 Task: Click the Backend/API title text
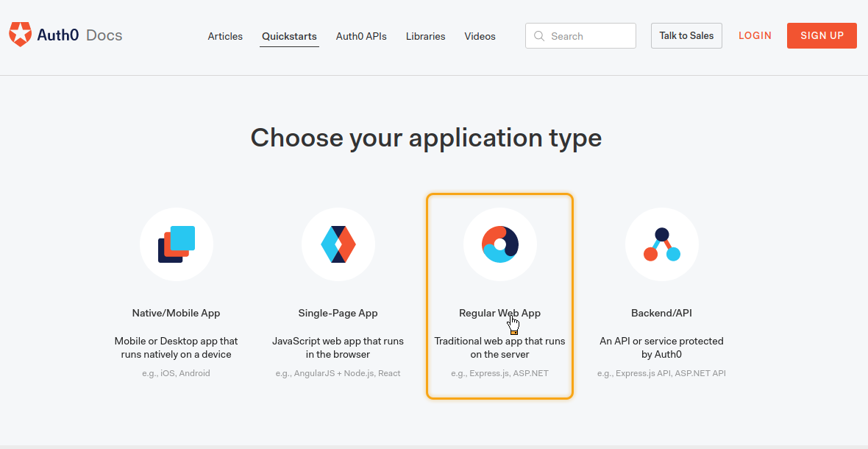click(661, 314)
